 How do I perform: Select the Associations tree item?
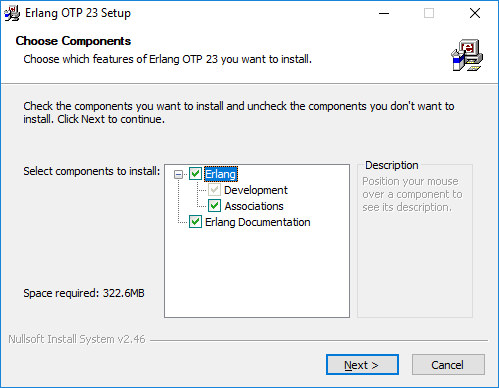click(254, 206)
